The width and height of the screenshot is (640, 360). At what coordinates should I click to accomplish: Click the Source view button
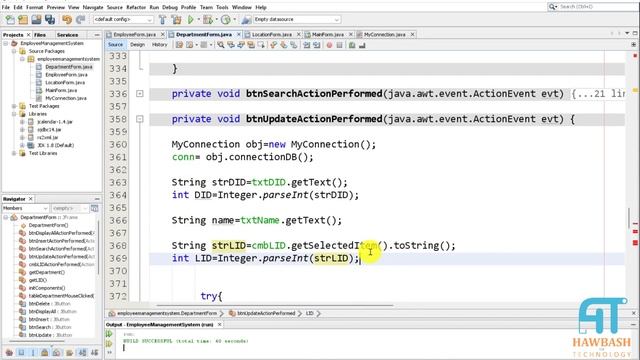[116, 45]
